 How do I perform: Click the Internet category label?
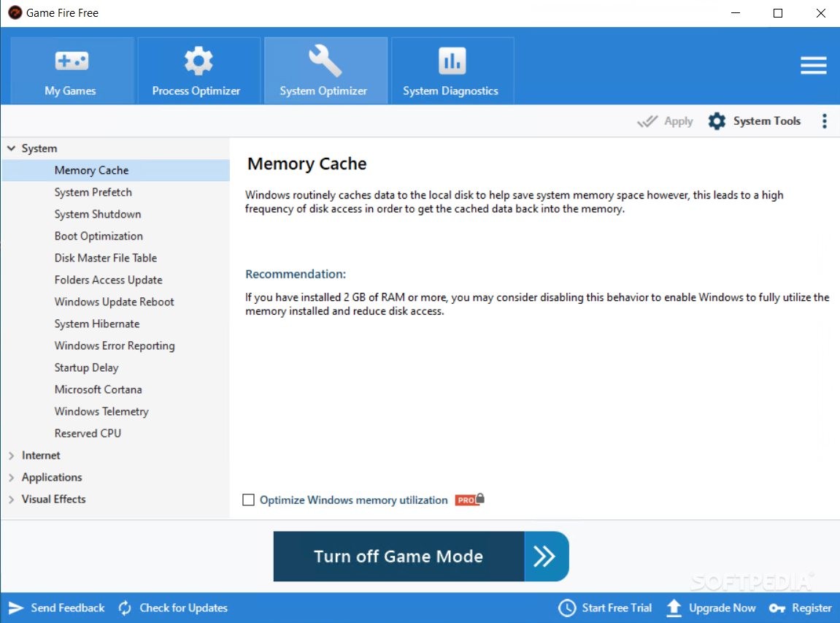coord(41,456)
